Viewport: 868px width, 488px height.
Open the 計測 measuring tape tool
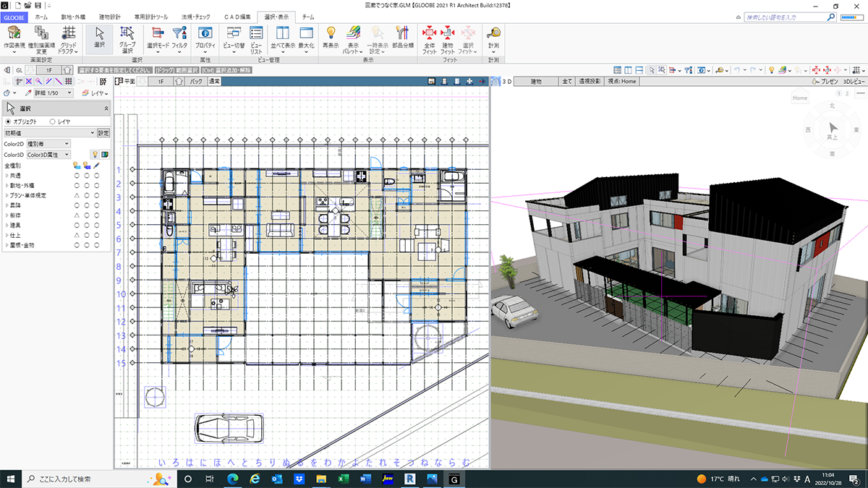[493, 37]
